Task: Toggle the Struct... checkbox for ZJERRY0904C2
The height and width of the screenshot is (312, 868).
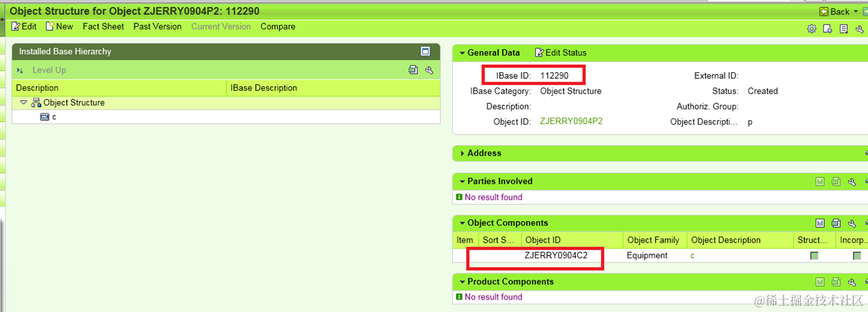Action: point(814,256)
